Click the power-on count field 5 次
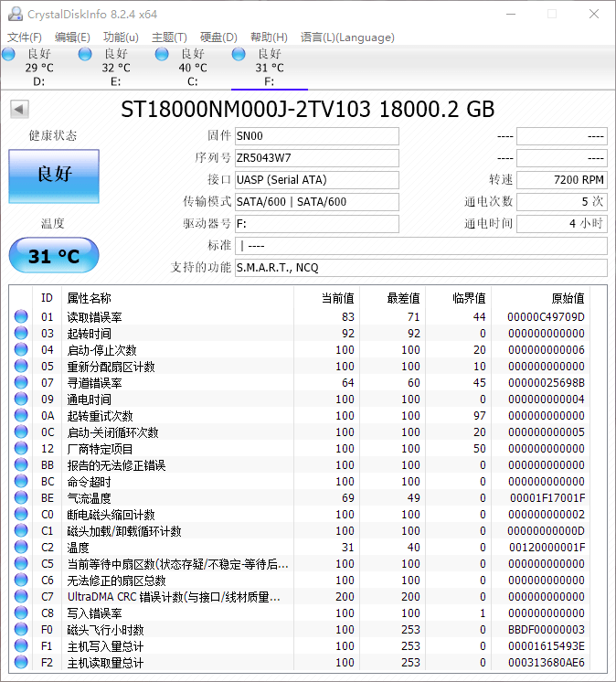The width and height of the screenshot is (616, 682). click(562, 202)
